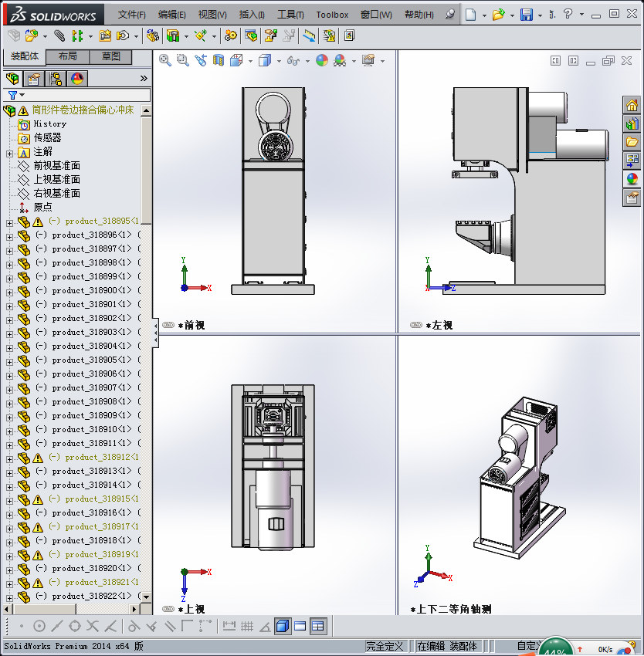Image resolution: width=644 pixels, height=656 pixels.
Task: Expand product_318895<1> in the tree
Action: point(9,223)
